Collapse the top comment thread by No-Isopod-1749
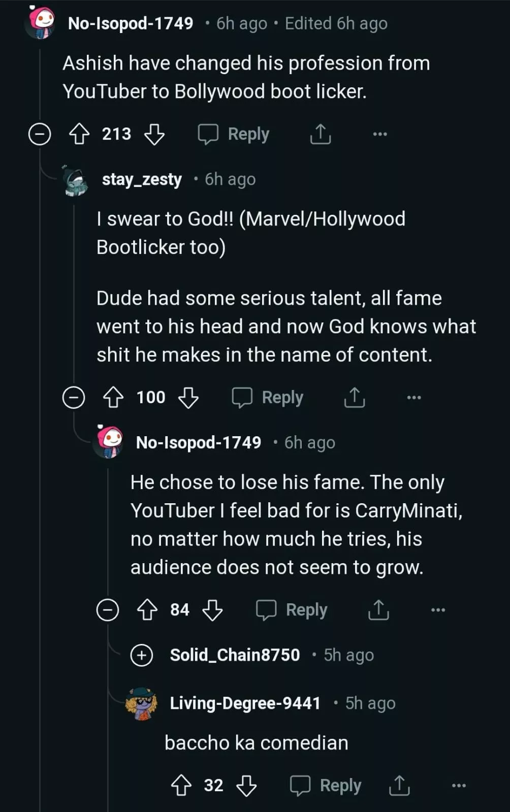 [40, 135]
